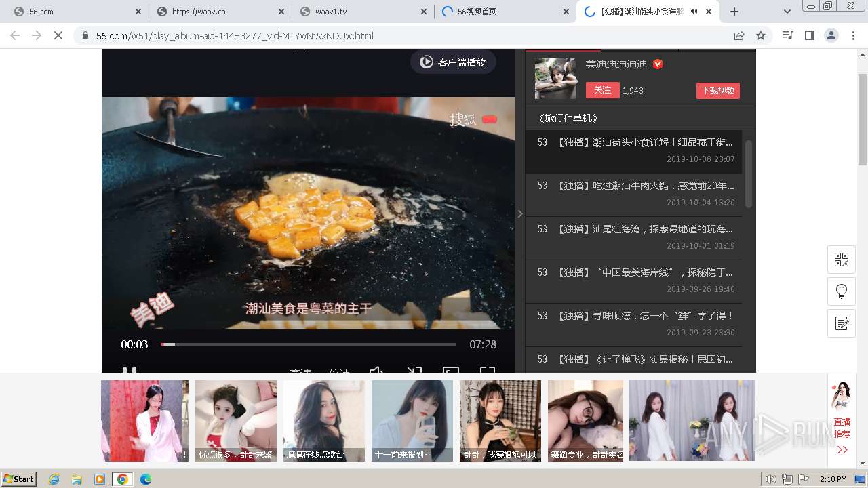This screenshot has height=488, width=868.
Task: Launch Internet Explorer from taskbar
Action: 54,479
